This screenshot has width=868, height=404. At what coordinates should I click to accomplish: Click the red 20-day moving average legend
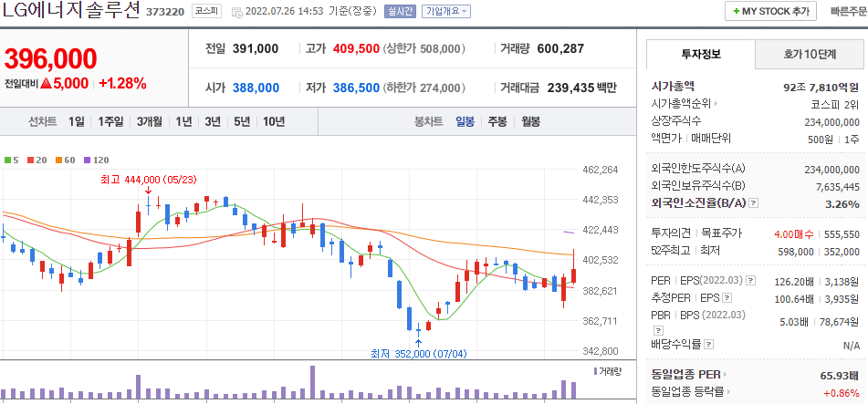click(x=37, y=160)
